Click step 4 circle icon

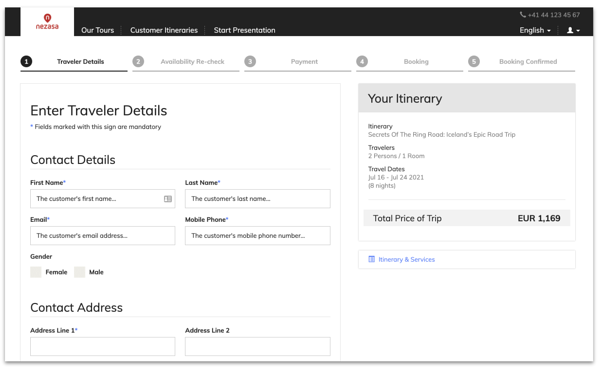pyautogui.click(x=362, y=61)
